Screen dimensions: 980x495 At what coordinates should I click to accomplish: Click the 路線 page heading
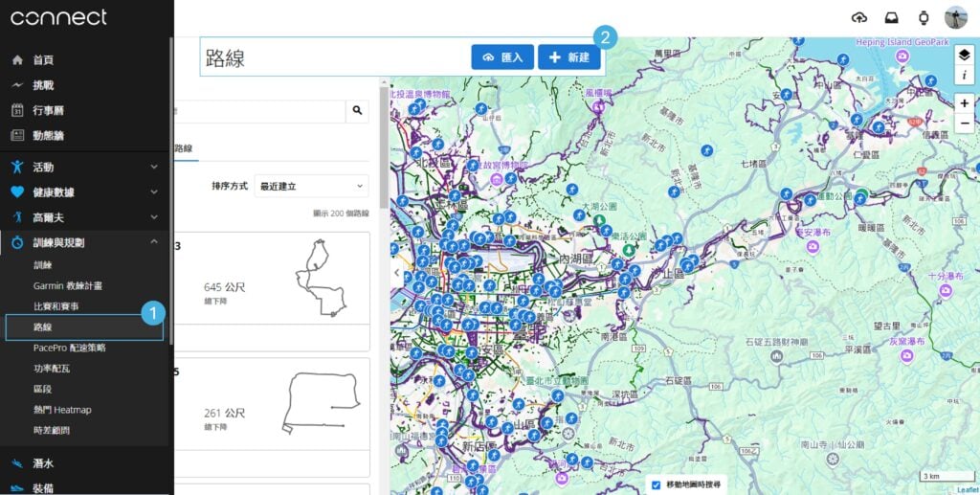tap(225, 57)
